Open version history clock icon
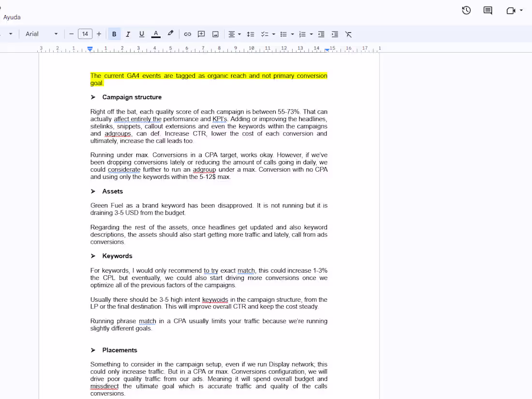 (x=466, y=11)
